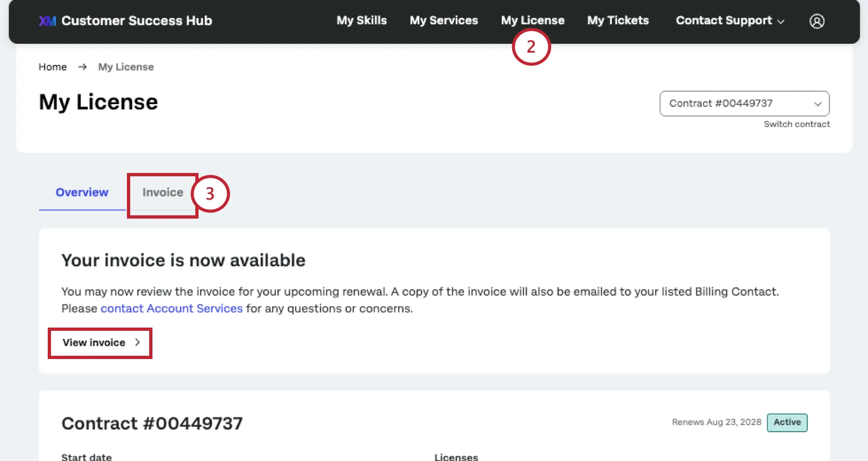This screenshot has height=461, width=868.
Task: Click the Licenses label
Action: click(x=456, y=457)
